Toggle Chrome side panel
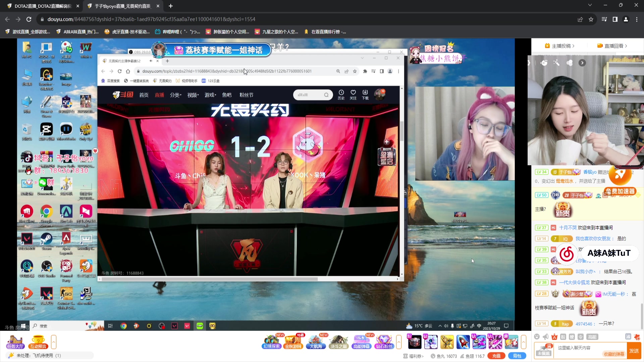644x362 pixels. click(x=615, y=19)
